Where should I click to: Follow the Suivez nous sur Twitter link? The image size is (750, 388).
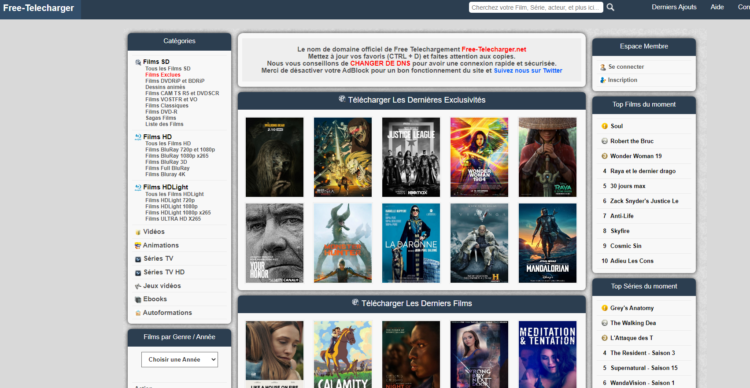click(x=528, y=70)
